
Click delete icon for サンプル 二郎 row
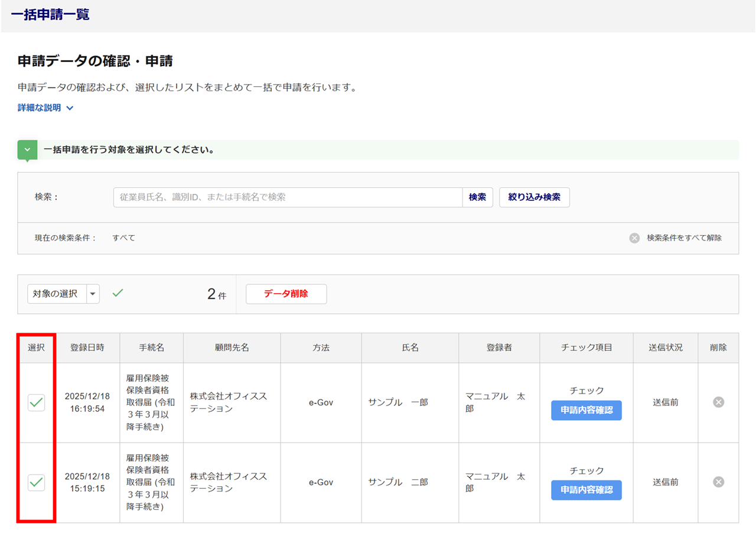[718, 482]
